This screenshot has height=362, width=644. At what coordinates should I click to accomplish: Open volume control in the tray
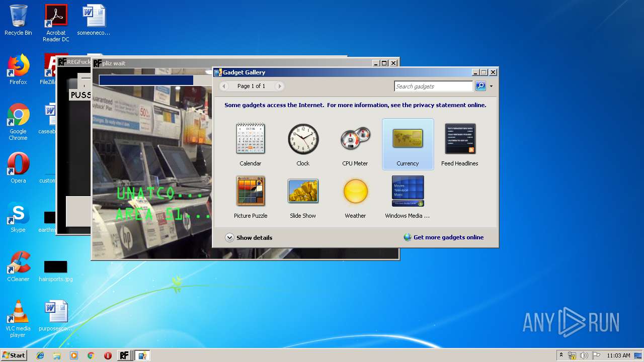[584, 355]
